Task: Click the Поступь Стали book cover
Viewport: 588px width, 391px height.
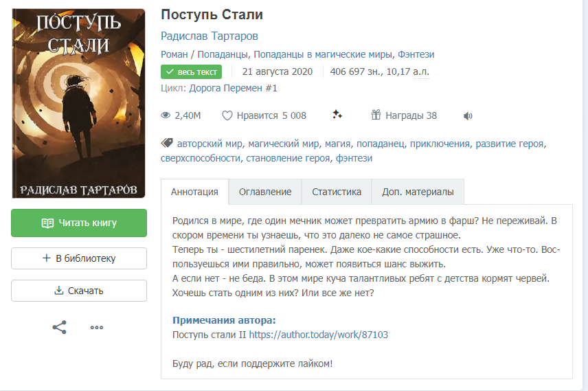Action: point(79,104)
